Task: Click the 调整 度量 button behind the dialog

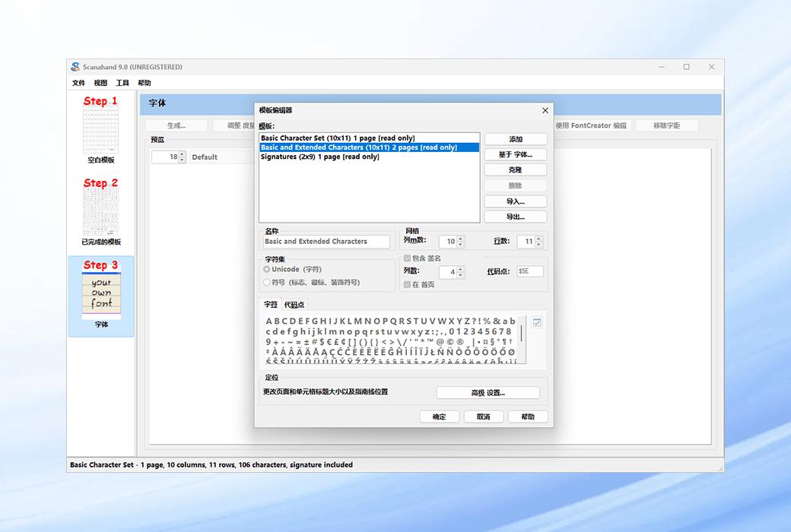Action: pyautogui.click(x=234, y=125)
